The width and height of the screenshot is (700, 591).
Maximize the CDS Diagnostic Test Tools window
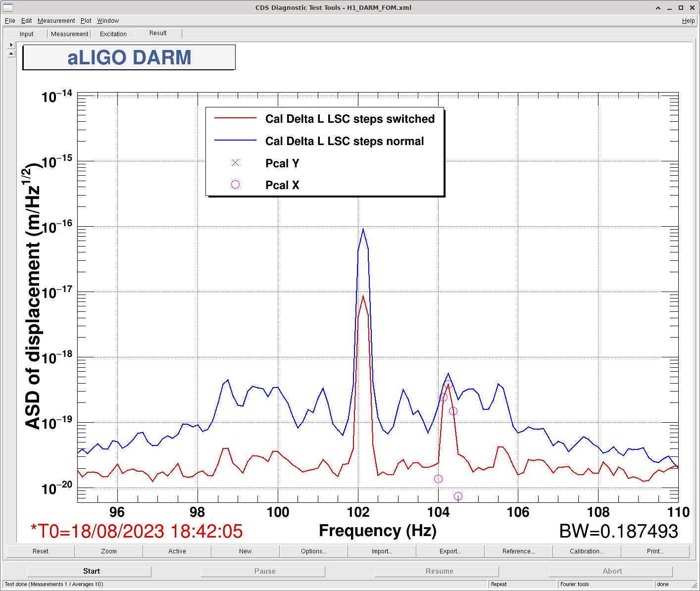[681, 8]
